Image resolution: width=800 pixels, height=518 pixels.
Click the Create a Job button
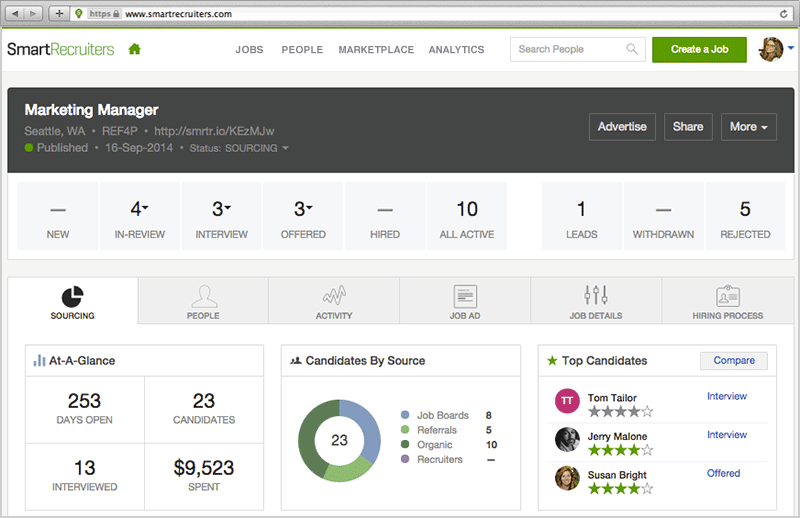tap(699, 50)
